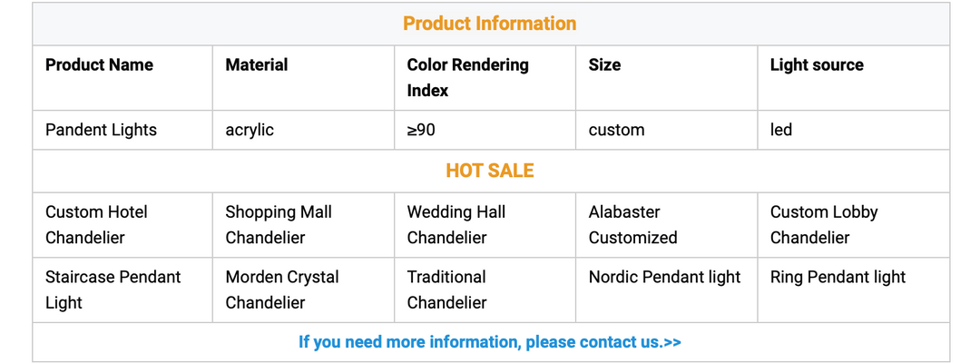980x363 pixels.
Task: Open the Custom Lobby Chandelier link
Action: tap(824, 225)
